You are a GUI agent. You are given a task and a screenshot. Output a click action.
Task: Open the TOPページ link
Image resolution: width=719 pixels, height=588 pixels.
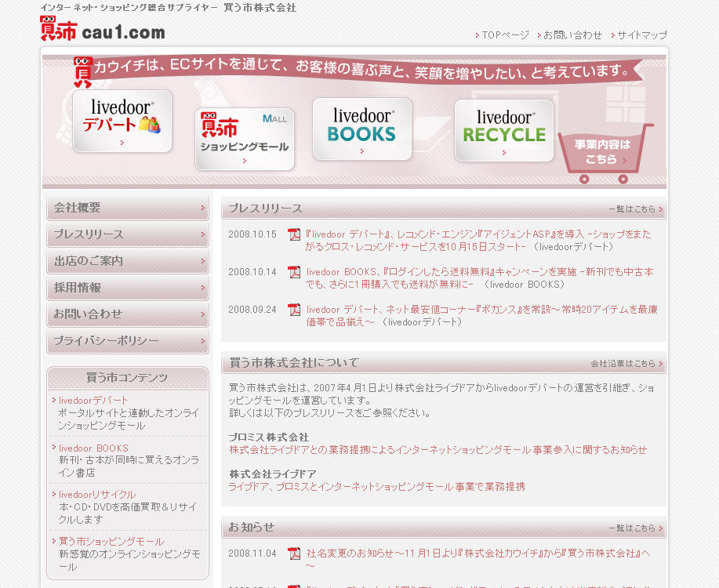coord(502,34)
